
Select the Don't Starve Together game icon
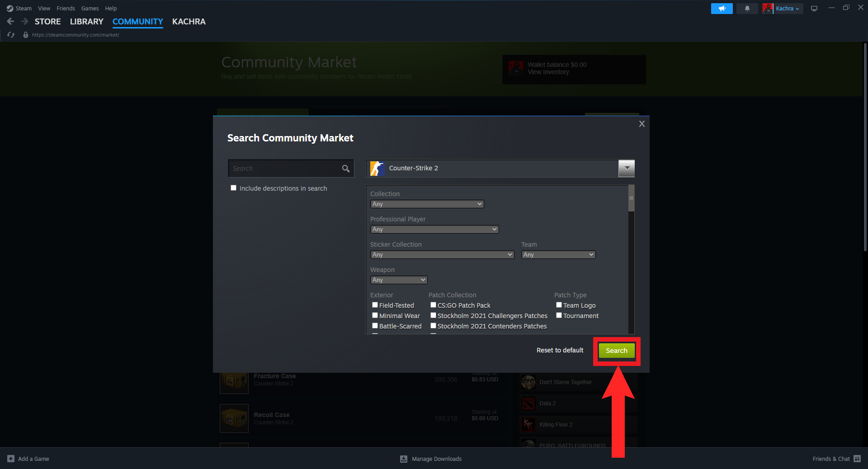(x=528, y=382)
